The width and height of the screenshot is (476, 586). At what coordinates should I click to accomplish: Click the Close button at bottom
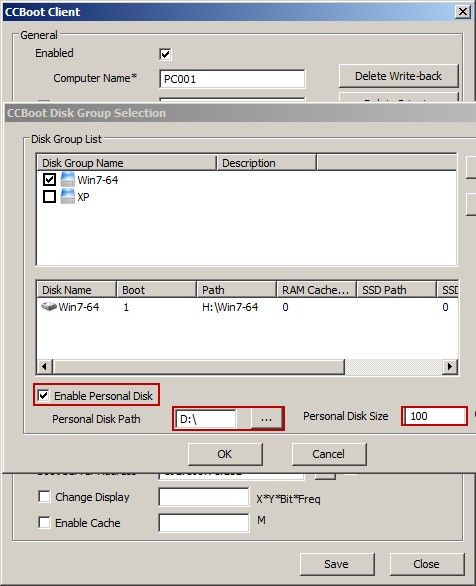427,564
